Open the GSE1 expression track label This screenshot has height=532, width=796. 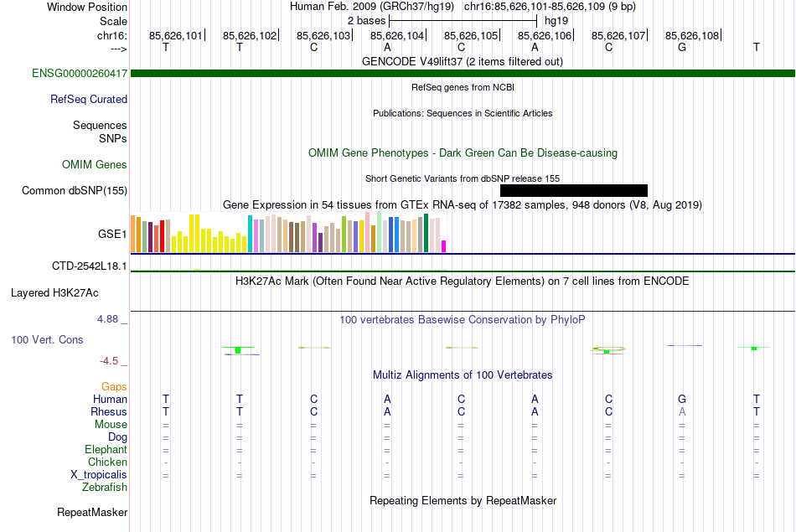coord(112,234)
